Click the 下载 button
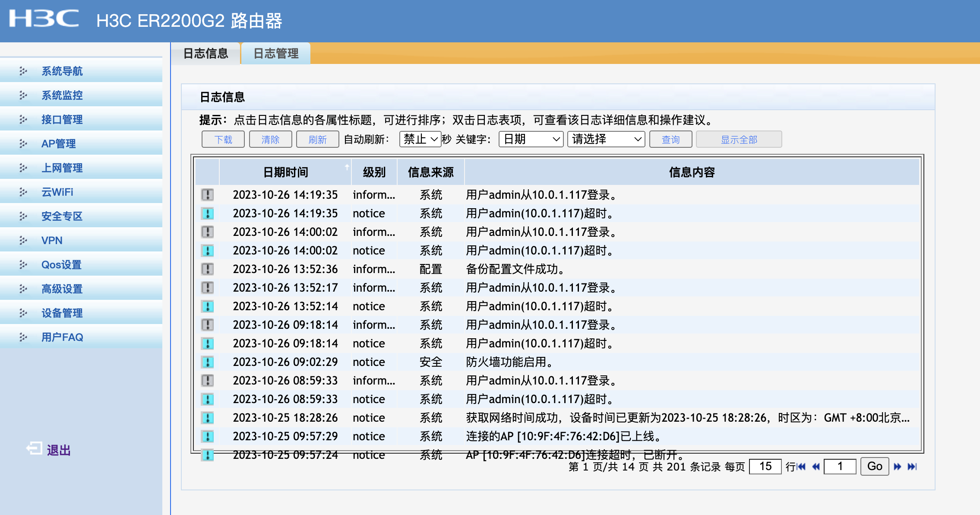 point(223,140)
